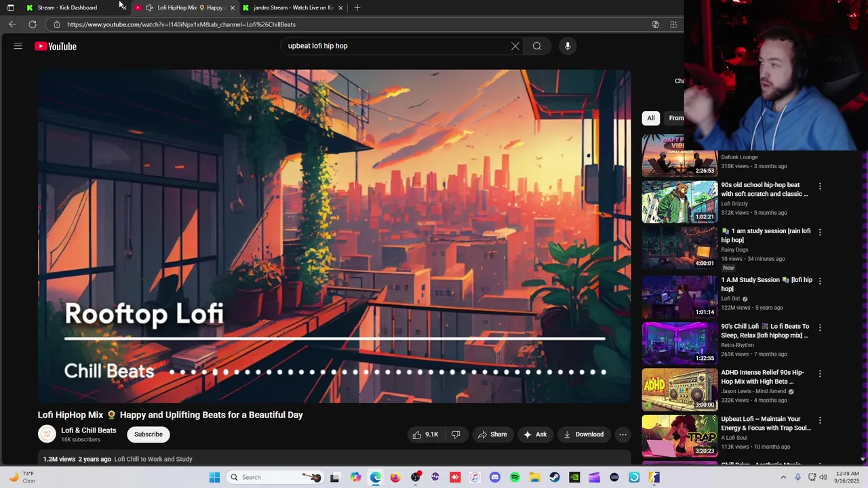The image size is (868, 488).
Task: View site information lock icon
Action: point(57,24)
